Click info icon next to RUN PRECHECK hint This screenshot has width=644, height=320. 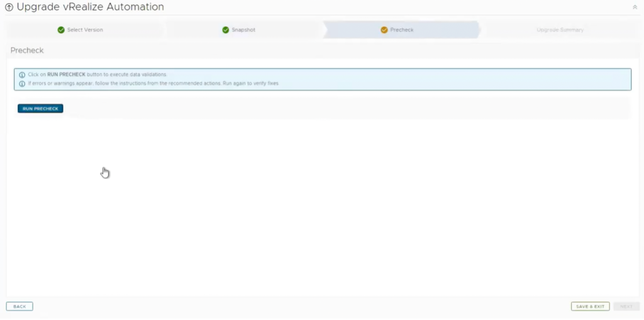(22, 75)
